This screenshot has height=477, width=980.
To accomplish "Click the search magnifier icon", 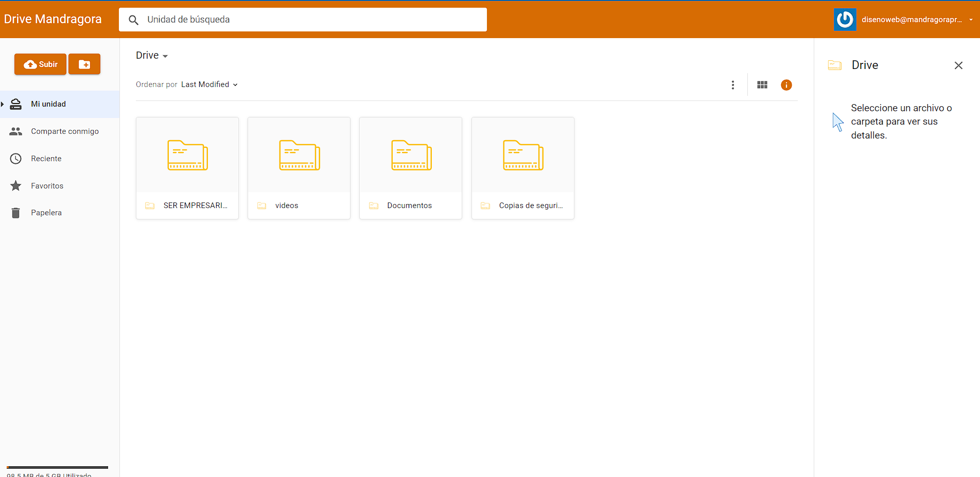I will click(x=133, y=20).
